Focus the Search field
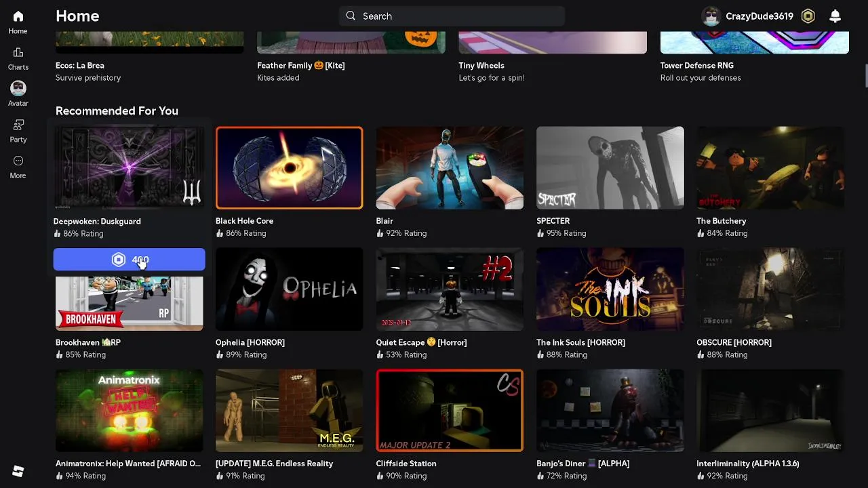Screen dimensions: 868x488 [x=452, y=16]
